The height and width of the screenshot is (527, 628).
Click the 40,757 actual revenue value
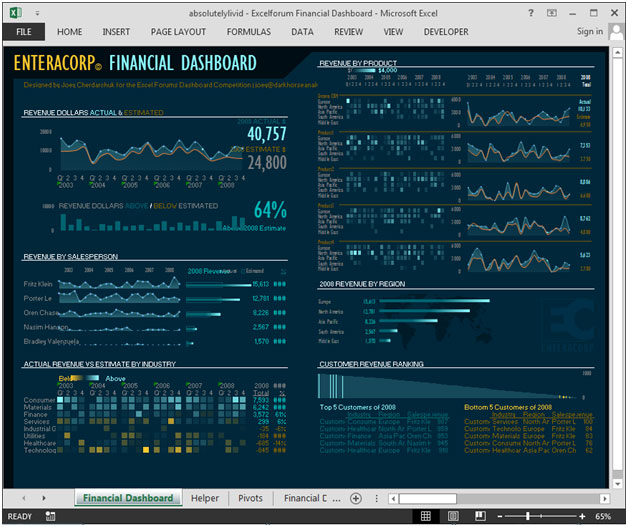pos(267,134)
